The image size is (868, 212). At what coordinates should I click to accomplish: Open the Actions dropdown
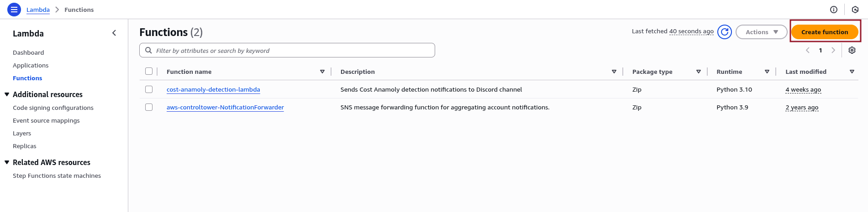click(x=761, y=32)
